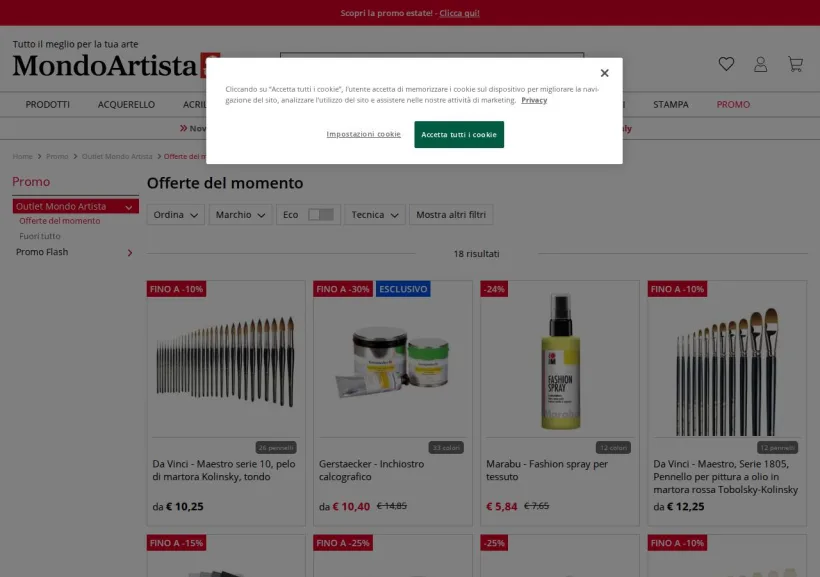Open the Promo sidebar heading
The width and height of the screenshot is (820, 577).
point(31,182)
